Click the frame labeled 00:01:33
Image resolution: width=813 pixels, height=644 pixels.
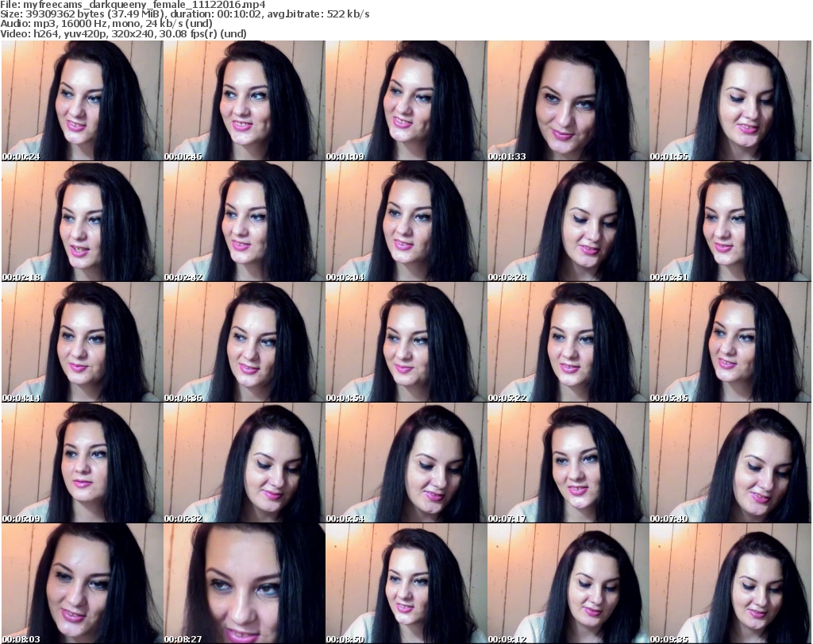pyautogui.click(x=568, y=101)
